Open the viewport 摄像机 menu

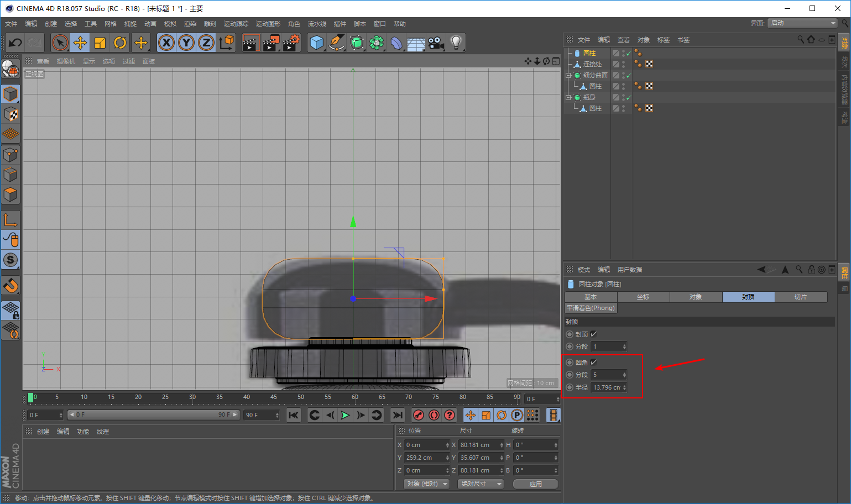coord(66,61)
